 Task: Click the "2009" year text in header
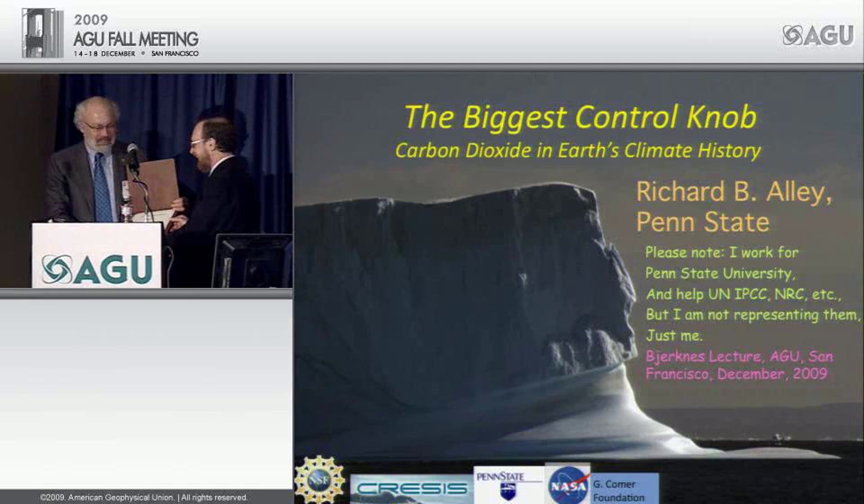(91, 20)
